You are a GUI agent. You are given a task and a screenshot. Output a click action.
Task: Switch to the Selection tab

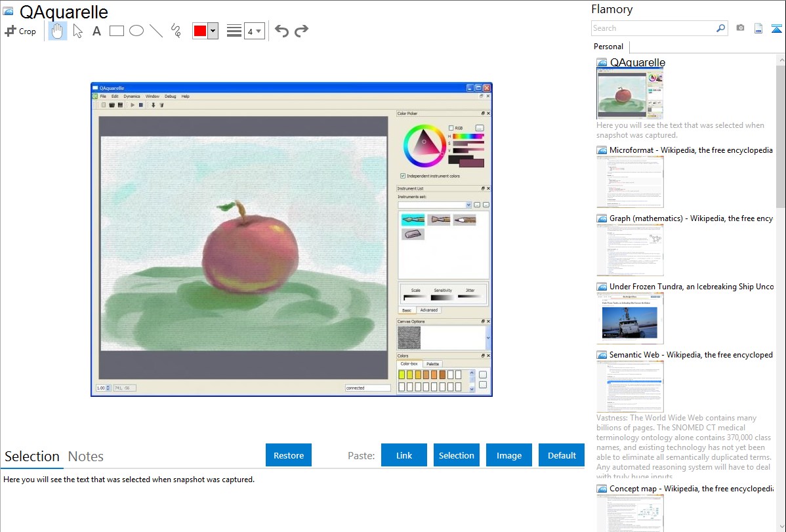click(32, 457)
